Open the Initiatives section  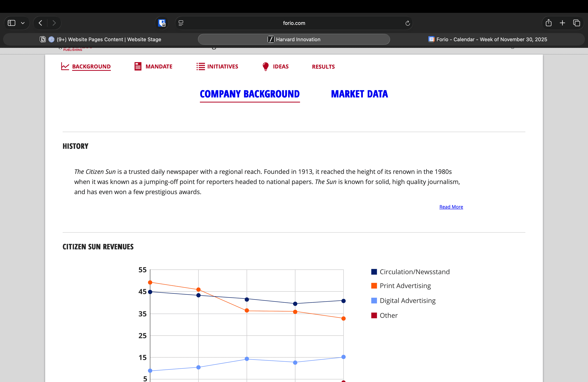click(x=217, y=67)
